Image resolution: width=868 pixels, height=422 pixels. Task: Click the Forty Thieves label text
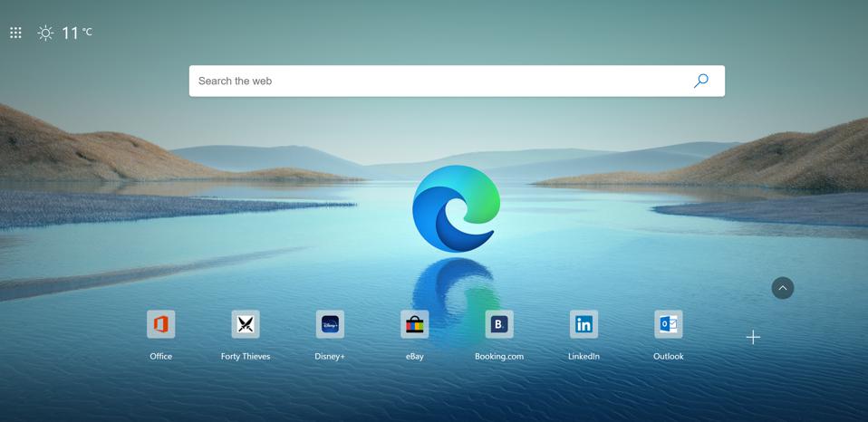point(246,357)
